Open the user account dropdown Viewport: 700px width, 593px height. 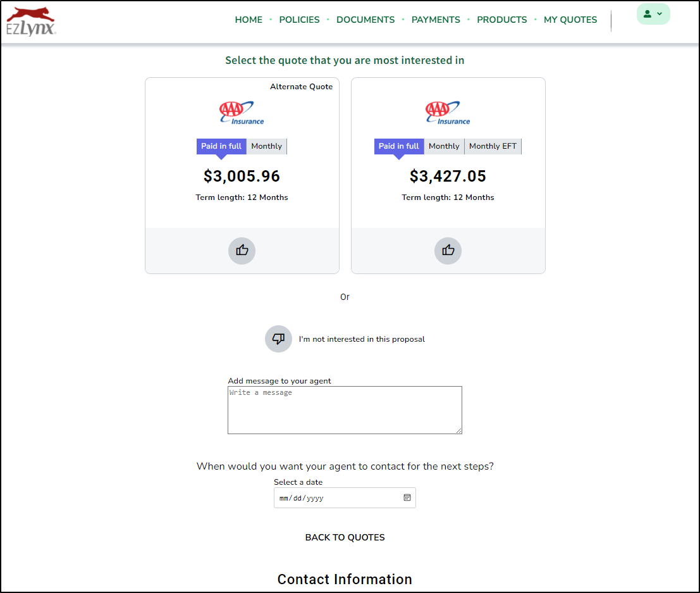tap(653, 15)
